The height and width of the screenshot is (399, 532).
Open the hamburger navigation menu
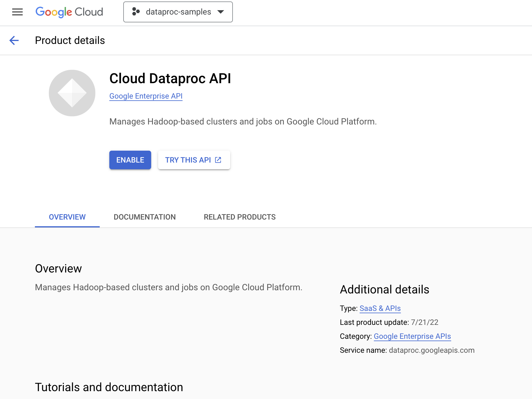click(x=17, y=12)
